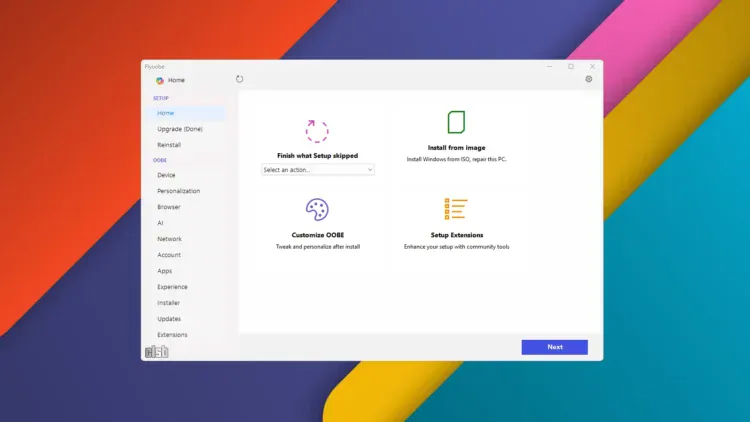Viewport: 750px width, 422px height.
Task: Open the Reinstall page in the sidebar
Action: coord(169,145)
